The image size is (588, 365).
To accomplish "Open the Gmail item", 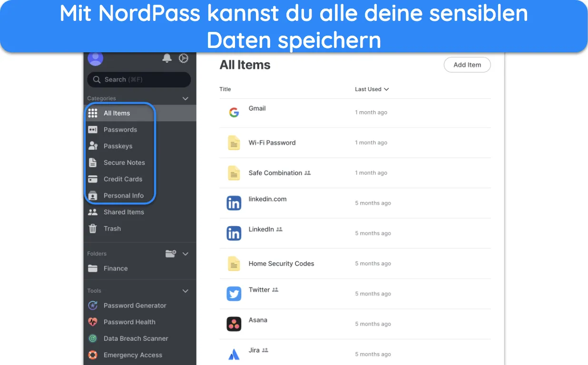I will (x=355, y=113).
